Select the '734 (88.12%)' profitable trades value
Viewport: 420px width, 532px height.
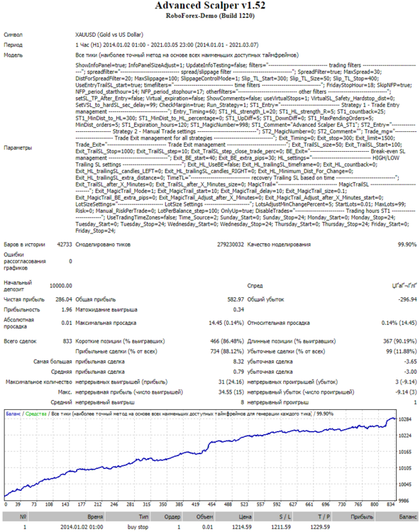coord(227,351)
